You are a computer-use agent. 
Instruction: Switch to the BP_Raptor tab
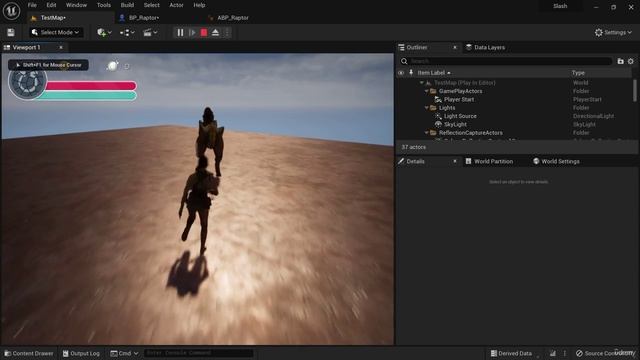point(144,18)
